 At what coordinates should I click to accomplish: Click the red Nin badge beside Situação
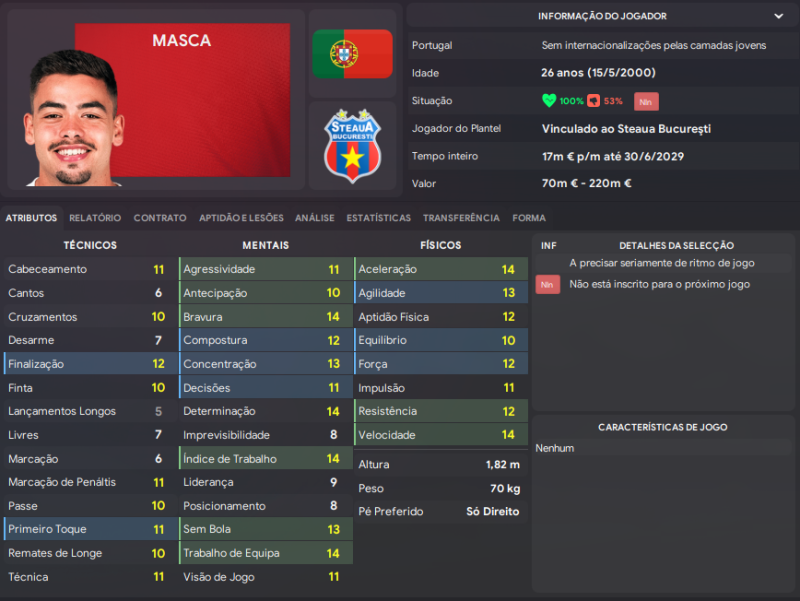pos(646,101)
